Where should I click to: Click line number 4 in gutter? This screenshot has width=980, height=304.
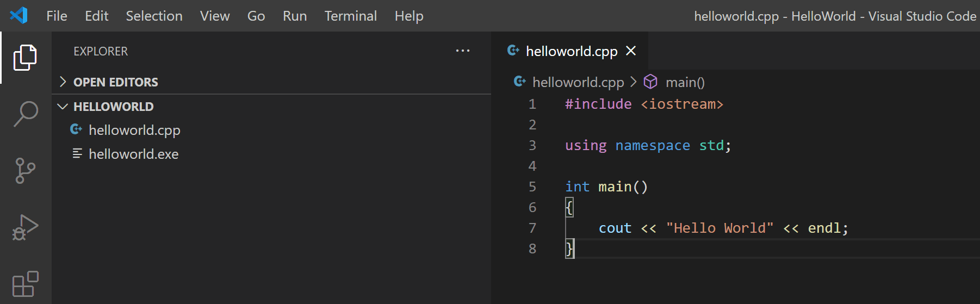coord(532,166)
